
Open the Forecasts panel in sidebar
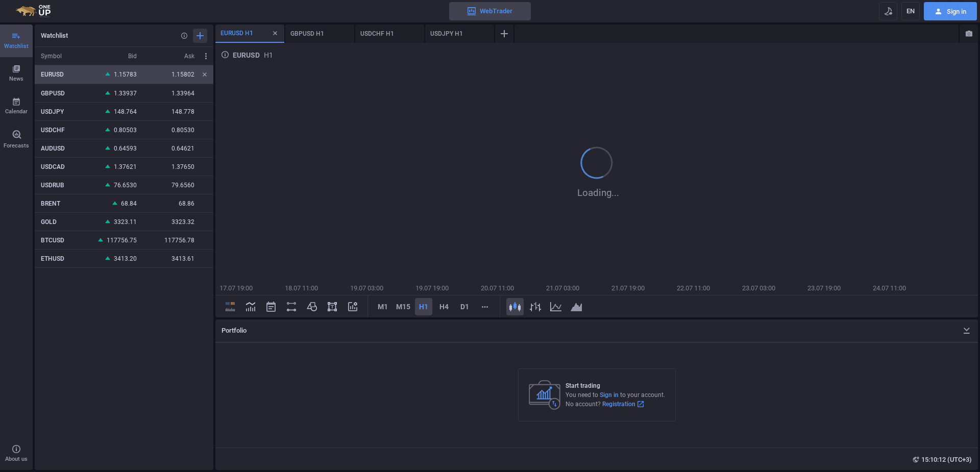pyautogui.click(x=16, y=138)
